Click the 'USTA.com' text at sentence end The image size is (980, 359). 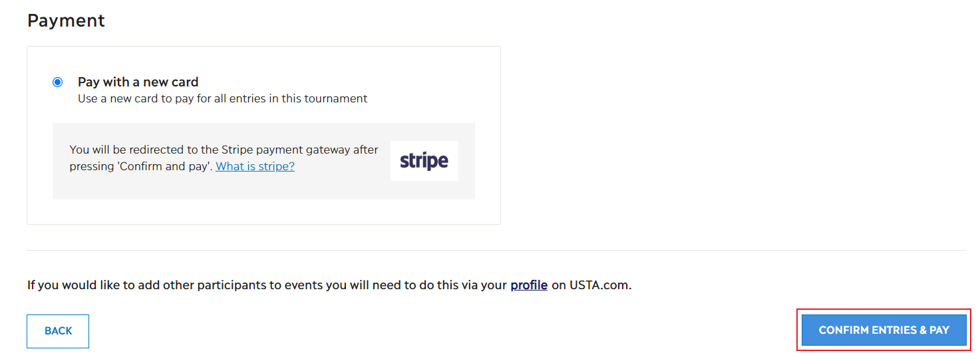600,285
